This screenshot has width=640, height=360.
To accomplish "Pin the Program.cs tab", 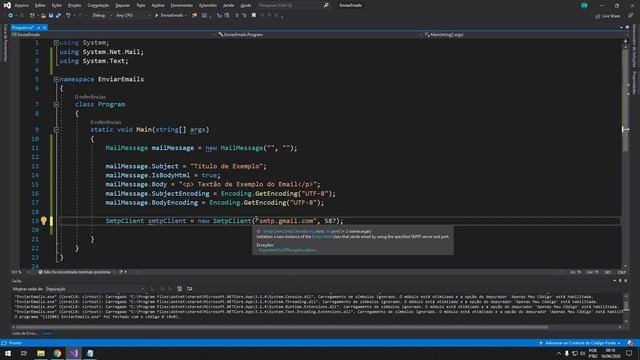I will point(38,27).
